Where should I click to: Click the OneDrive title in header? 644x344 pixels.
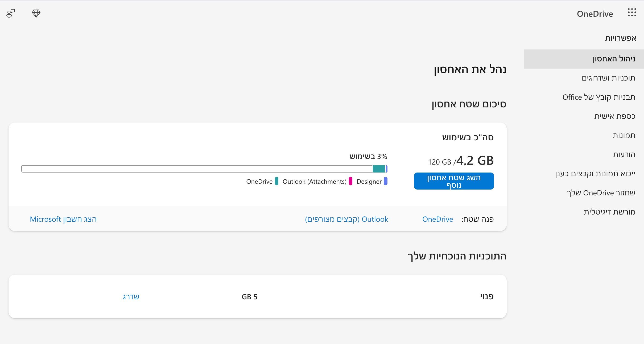(595, 14)
